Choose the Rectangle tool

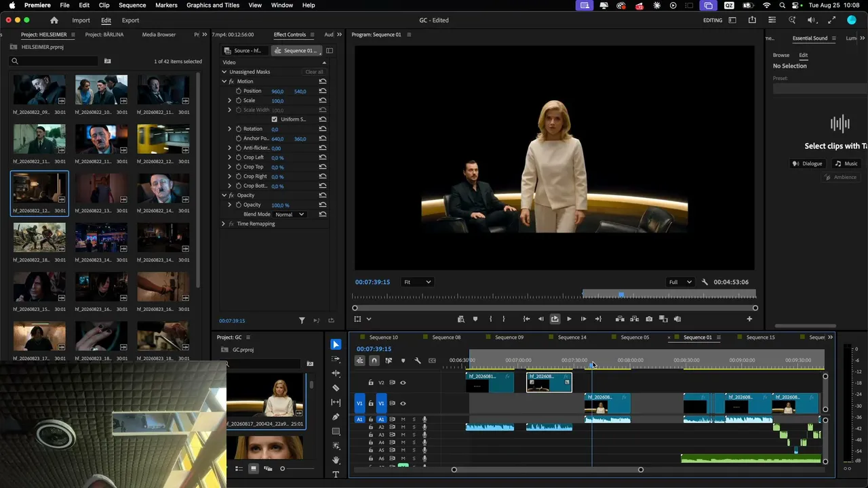[336, 432]
